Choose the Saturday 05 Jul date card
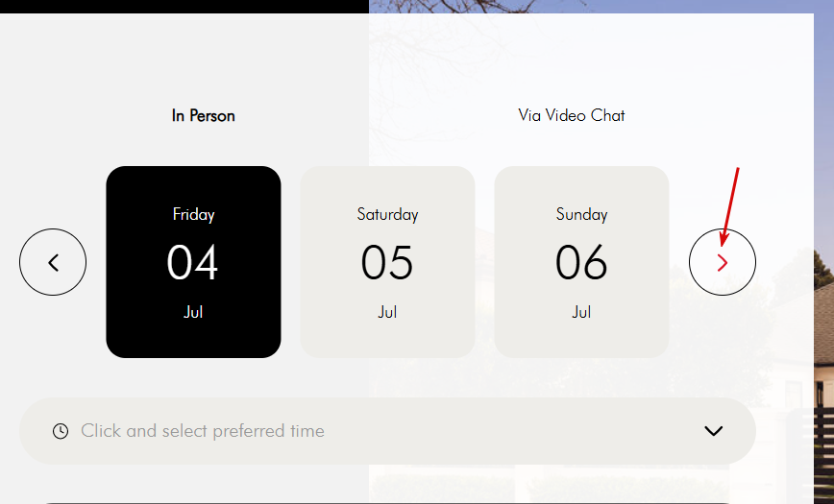This screenshot has width=834, height=504. [387, 261]
